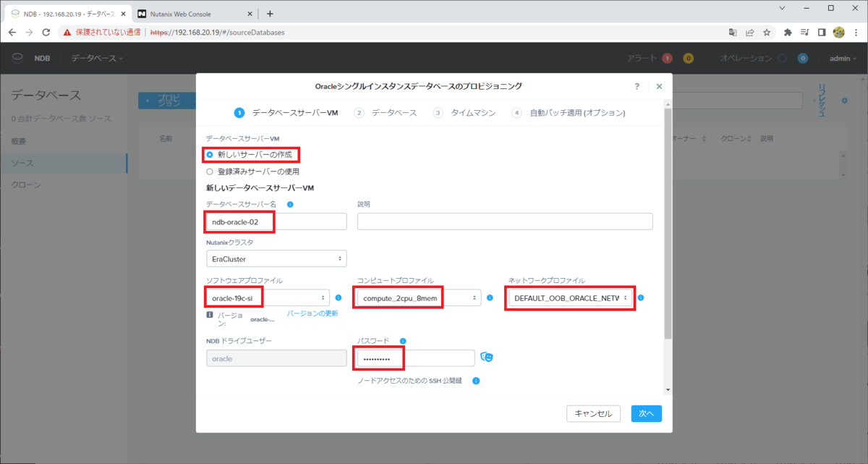Click the update version link
This screenshot has height=464, width=868.
click(312, 313)
